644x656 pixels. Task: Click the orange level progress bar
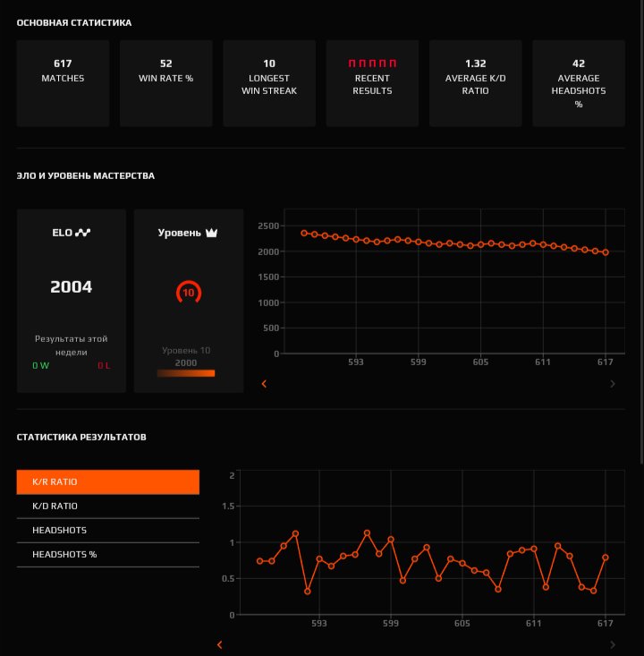tap(186, 373)
